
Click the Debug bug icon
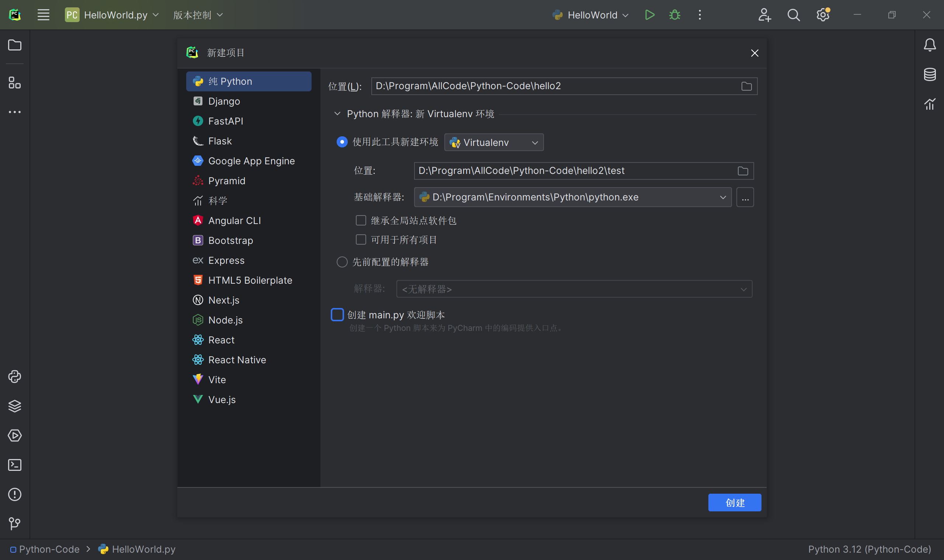675,15
